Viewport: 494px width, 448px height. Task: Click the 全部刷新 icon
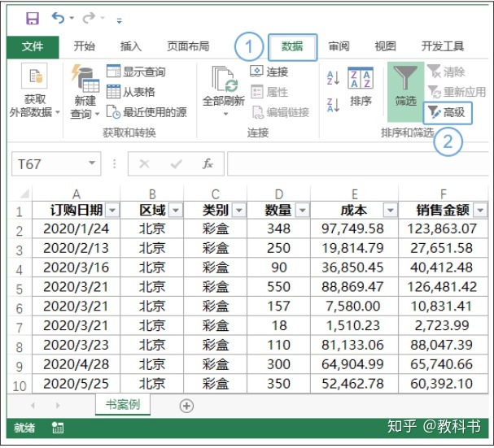(225, 78)
